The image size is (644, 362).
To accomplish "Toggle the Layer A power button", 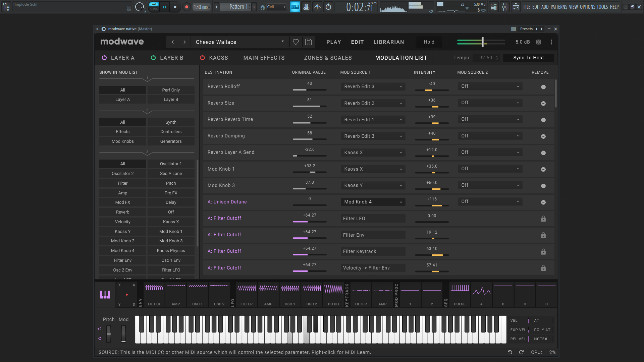I will (x=104, y=58).
